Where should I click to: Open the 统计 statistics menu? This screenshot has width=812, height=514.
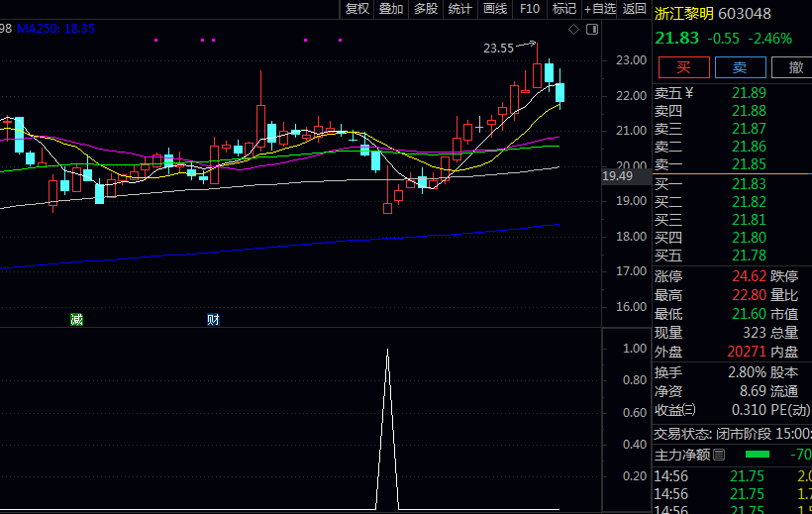(459, 9)
